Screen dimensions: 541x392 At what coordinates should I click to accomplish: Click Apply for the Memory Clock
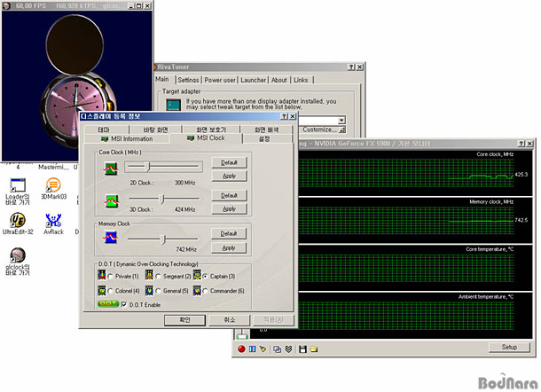tap(229, 247)
